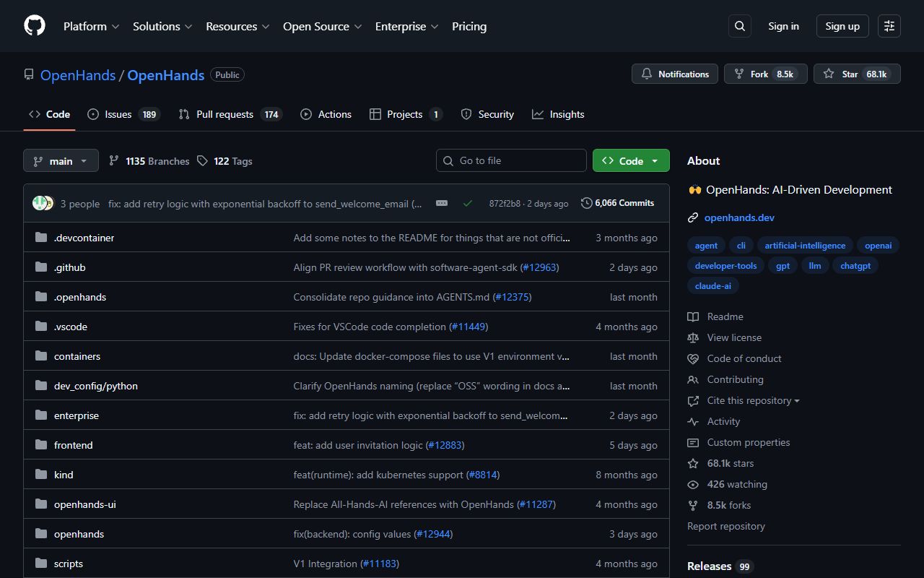The width and height of the screenshot is (924, 578).
Task: View the green commit status checkmark
Action: coord(468,203)
